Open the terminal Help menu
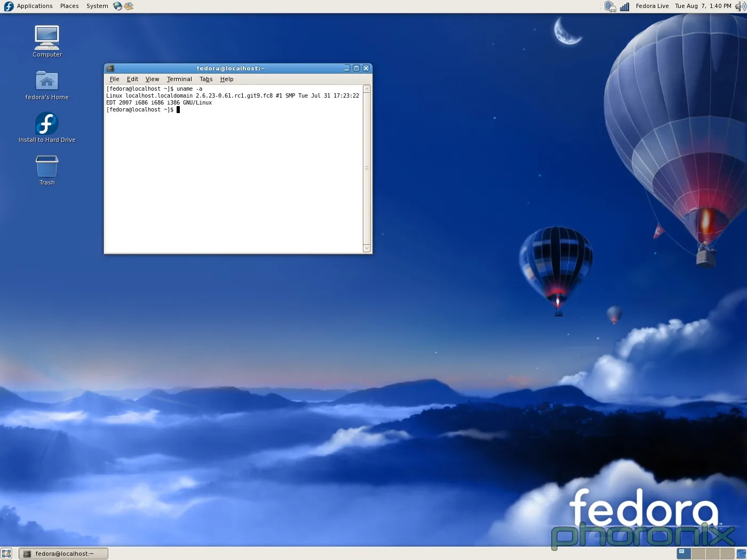747x560 pixels. coord(227,79)
